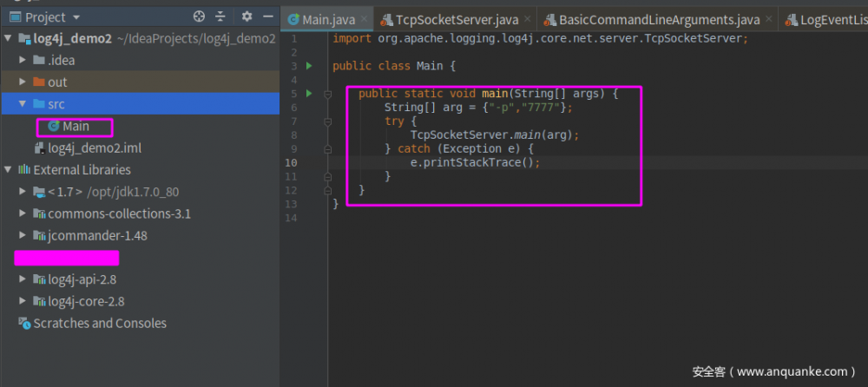This screenshot has height=387, width=868.
Task: Click the src folder icon
Action: tap(39, 104)
